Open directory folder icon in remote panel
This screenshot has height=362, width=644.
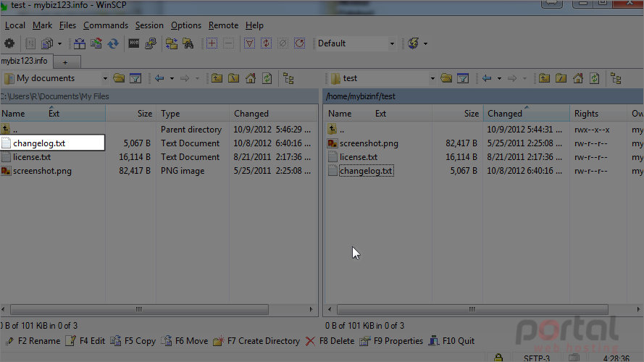coord(446,78)
